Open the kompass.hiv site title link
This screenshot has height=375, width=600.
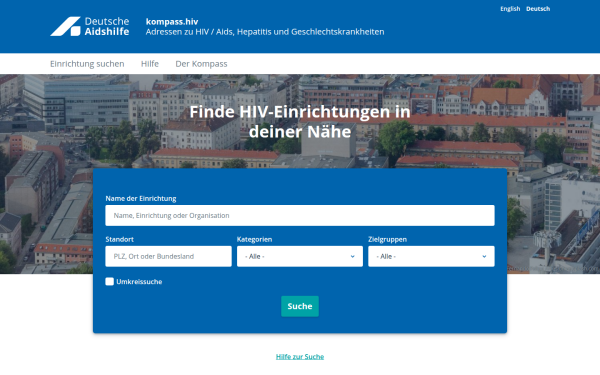point(172,22)
